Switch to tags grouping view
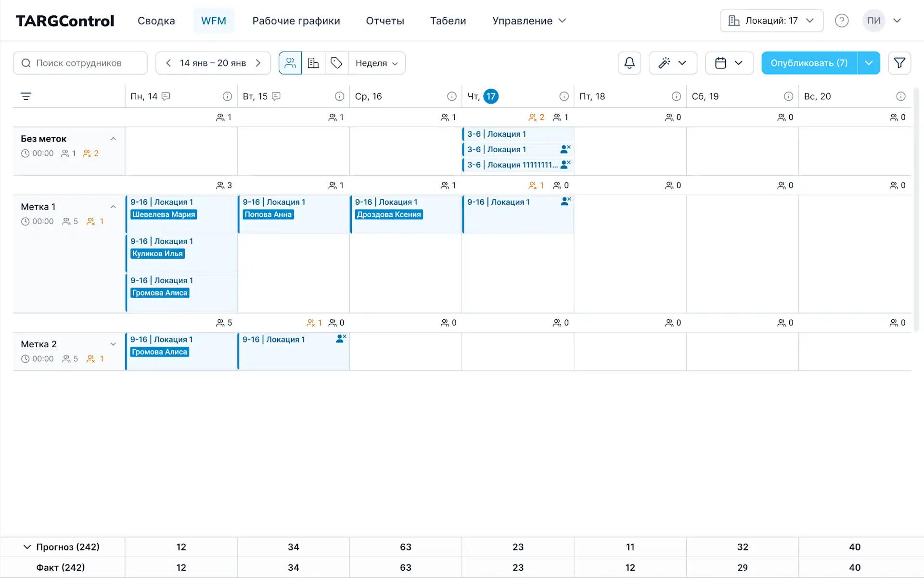The height and width of the screenshot is (578, 924). (336, 63)
